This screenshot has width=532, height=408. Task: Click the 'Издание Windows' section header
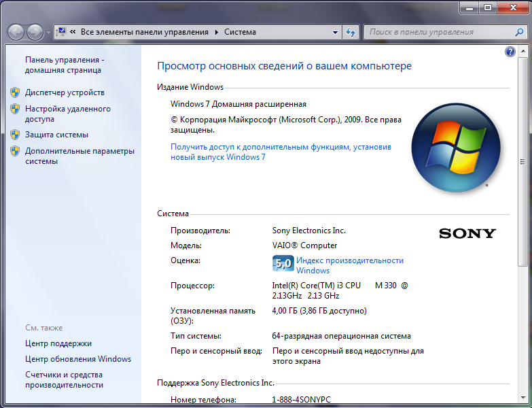tap(190, 87)
